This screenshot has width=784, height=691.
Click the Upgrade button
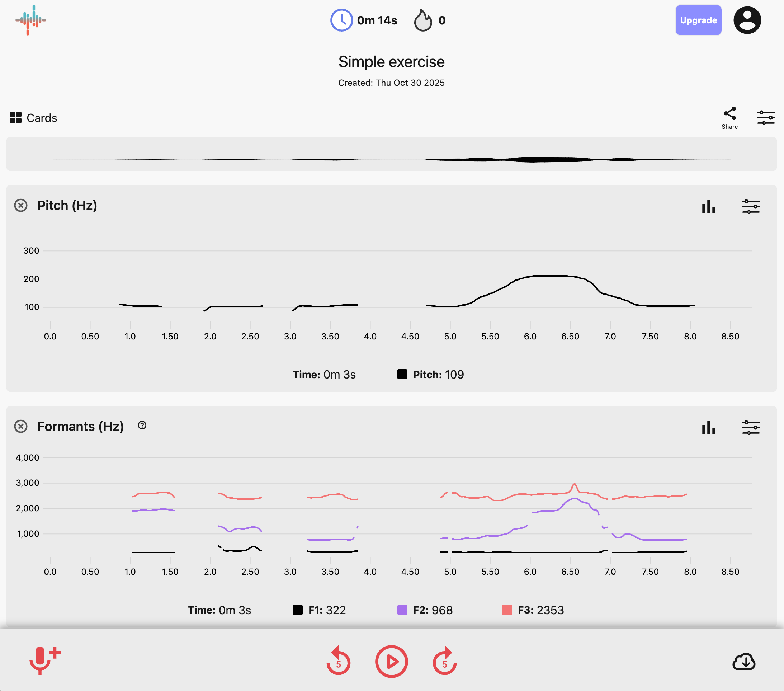point(698,20)
